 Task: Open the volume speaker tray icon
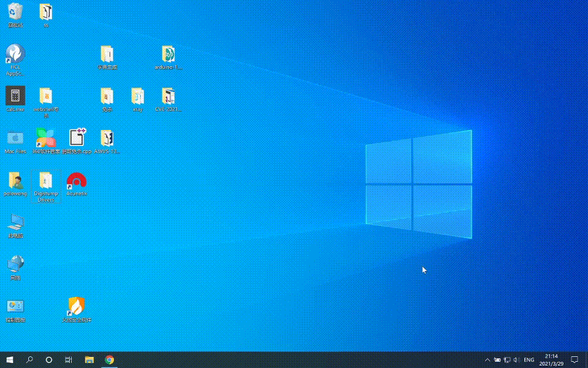tap(516, 360)
